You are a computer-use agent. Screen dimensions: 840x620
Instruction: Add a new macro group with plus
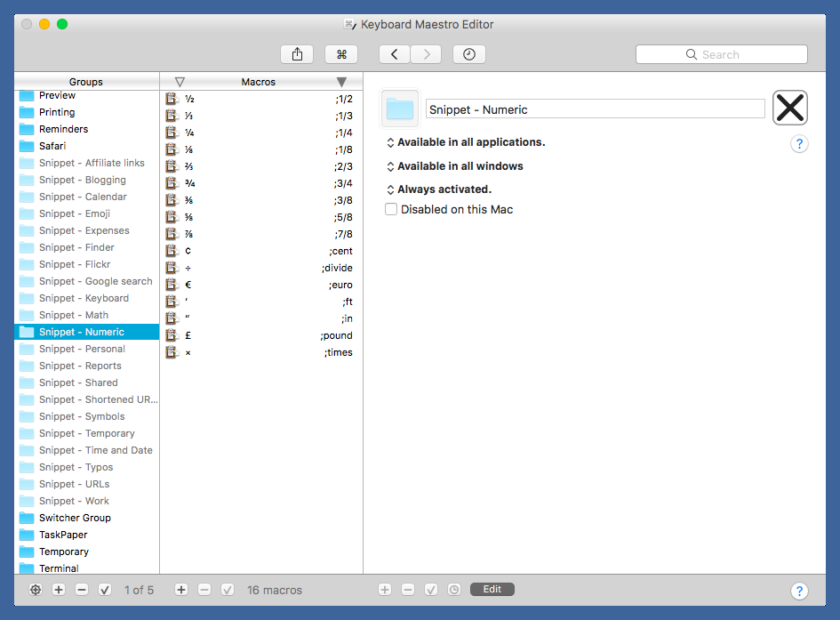(x=59, y=590)
